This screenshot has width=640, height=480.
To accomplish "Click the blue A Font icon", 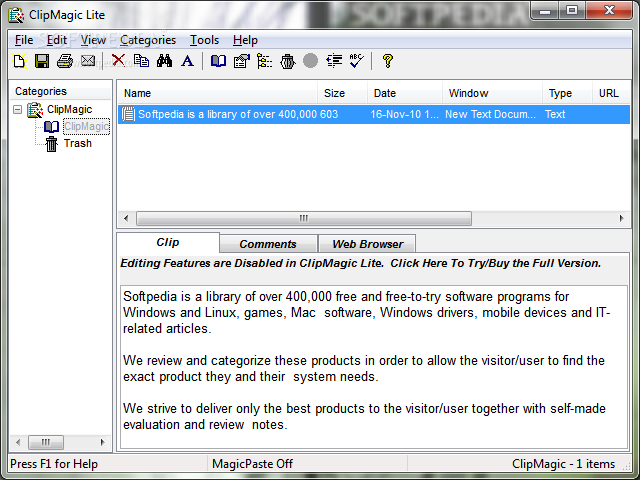I will coord(187,61).
